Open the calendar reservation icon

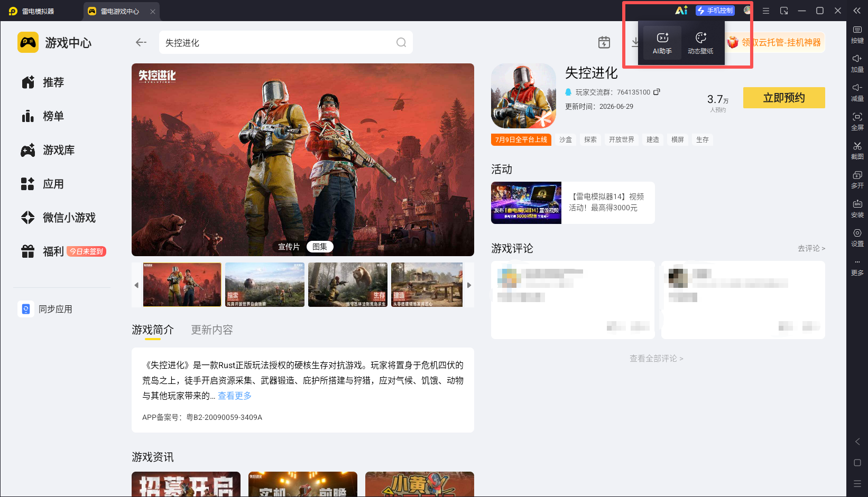pos(604,42)
